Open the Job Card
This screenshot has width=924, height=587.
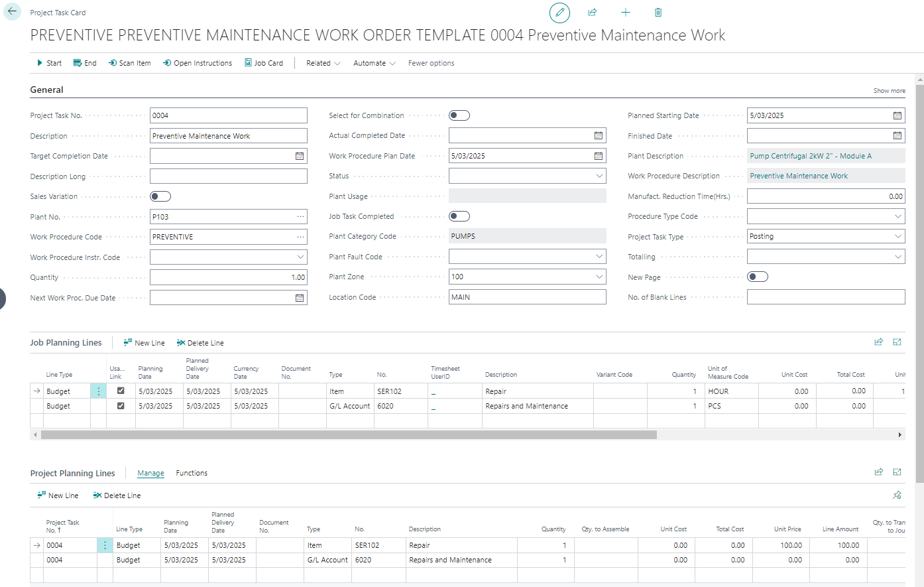(x=264, y=63)
